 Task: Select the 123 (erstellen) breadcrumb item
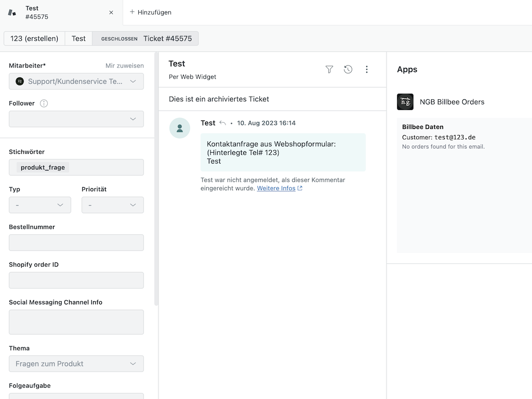pyautogui.click(x=33, y=38)
